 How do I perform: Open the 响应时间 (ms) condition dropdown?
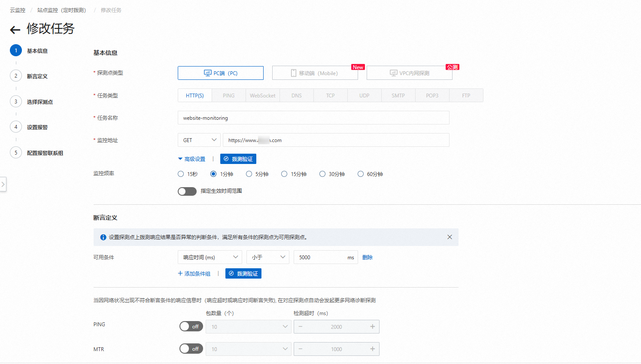pos(210,257)
